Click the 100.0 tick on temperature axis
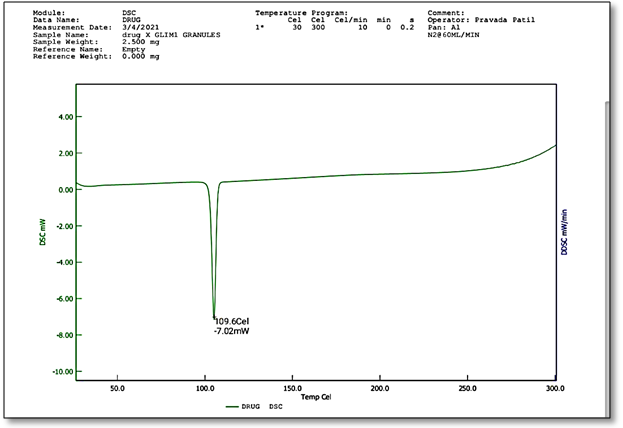 point(205,388)
